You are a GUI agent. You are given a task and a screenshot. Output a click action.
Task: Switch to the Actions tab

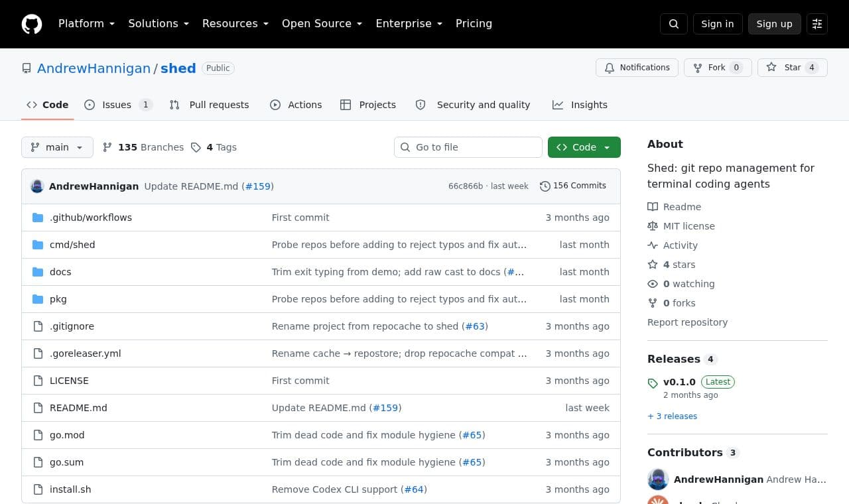296,105
